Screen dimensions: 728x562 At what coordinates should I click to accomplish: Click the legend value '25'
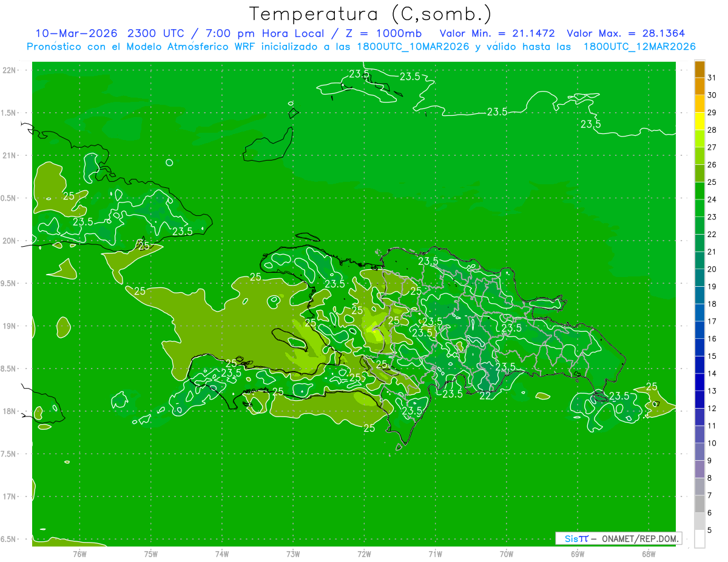click(712, 182)
